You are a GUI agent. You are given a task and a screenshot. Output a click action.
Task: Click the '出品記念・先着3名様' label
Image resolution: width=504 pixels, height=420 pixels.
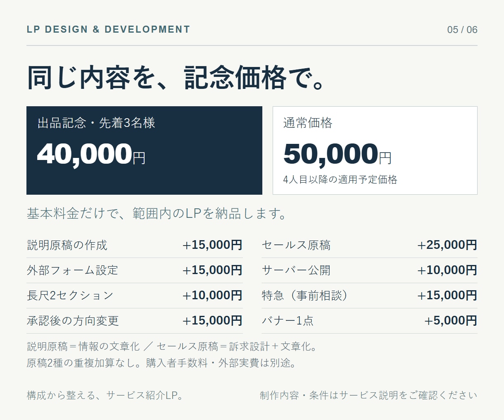[96, 123]
